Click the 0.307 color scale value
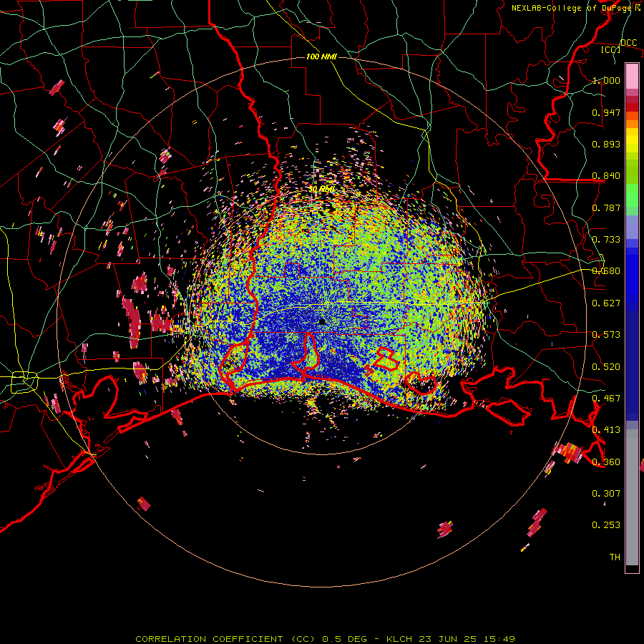Image resolution: width=644 pixels, height=644 pixels. [x=606, y=494]
